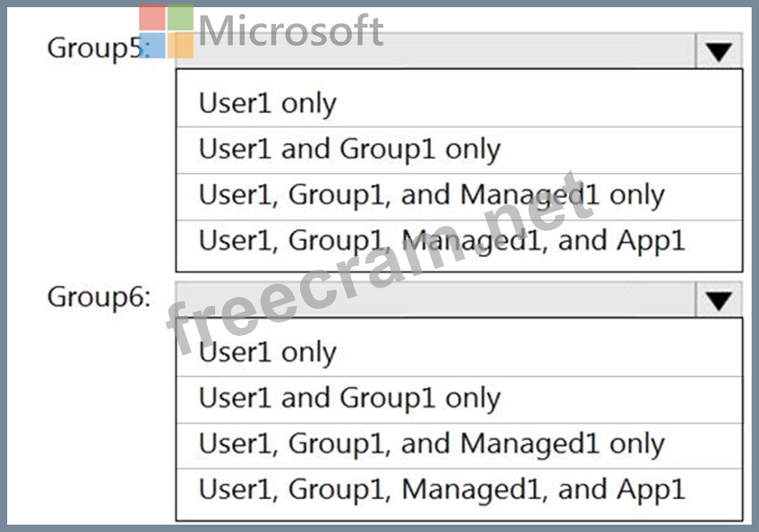
Task: Click the Microsoft four-square logo icon
Action: [167, 31]
